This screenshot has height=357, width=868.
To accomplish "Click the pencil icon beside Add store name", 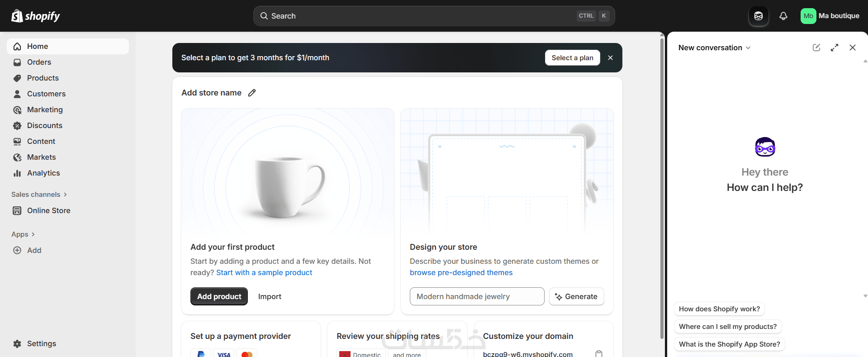I will click(252, 93).
